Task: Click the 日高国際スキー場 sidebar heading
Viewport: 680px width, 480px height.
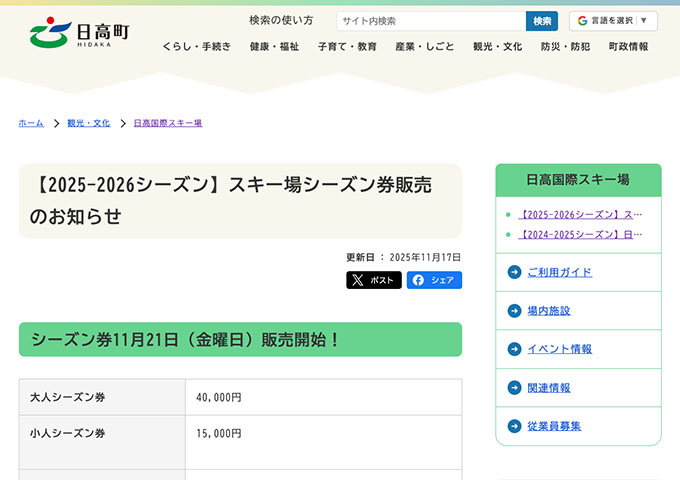Action: pos(578,180)
